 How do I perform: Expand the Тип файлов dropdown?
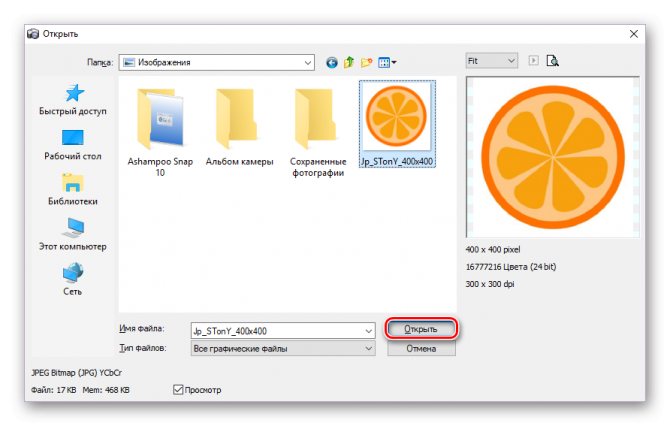[x=369, y=348]
